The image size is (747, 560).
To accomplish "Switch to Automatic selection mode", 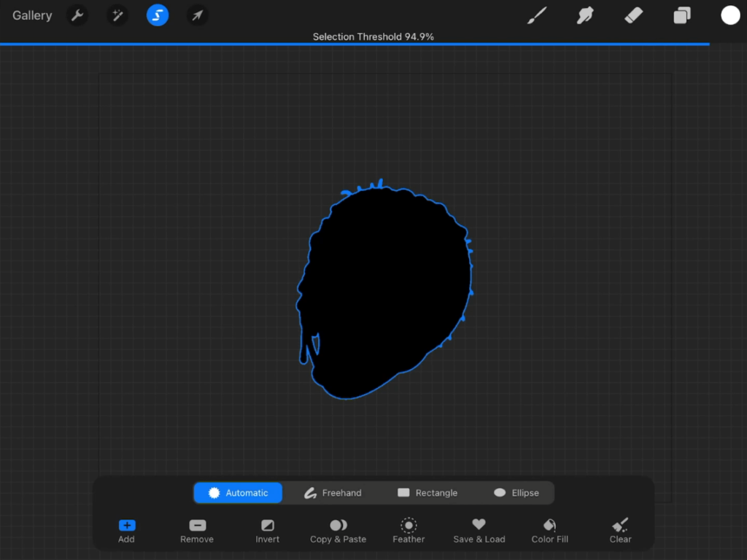I will point(238,492).
